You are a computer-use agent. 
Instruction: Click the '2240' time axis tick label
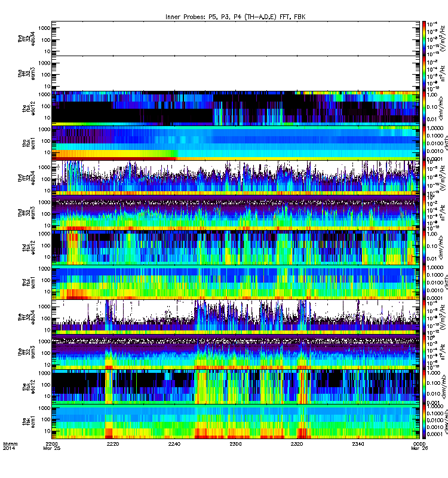(x=174, y=444)
